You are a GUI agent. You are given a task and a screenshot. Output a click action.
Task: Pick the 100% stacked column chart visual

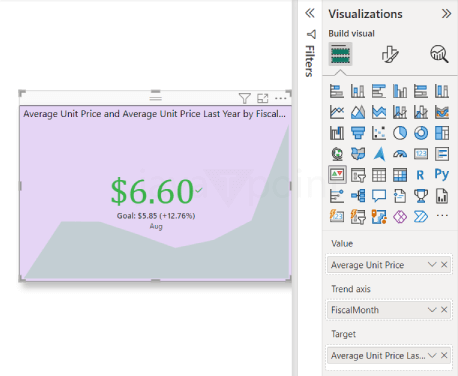click(x=442, y=91)
